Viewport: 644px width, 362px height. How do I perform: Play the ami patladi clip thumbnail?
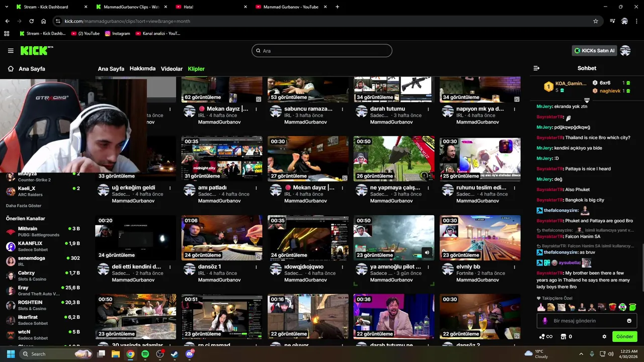[222, 158]
